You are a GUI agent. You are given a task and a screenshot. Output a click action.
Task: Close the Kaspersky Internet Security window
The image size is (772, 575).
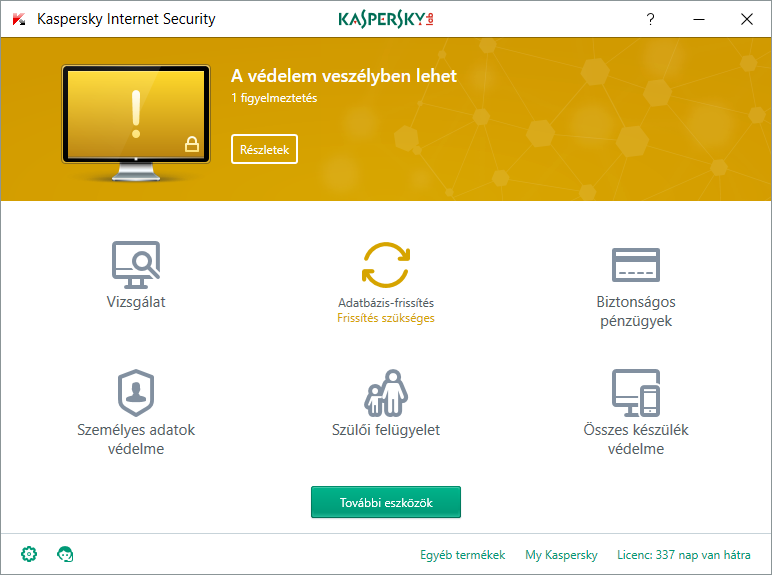[747, 19]
